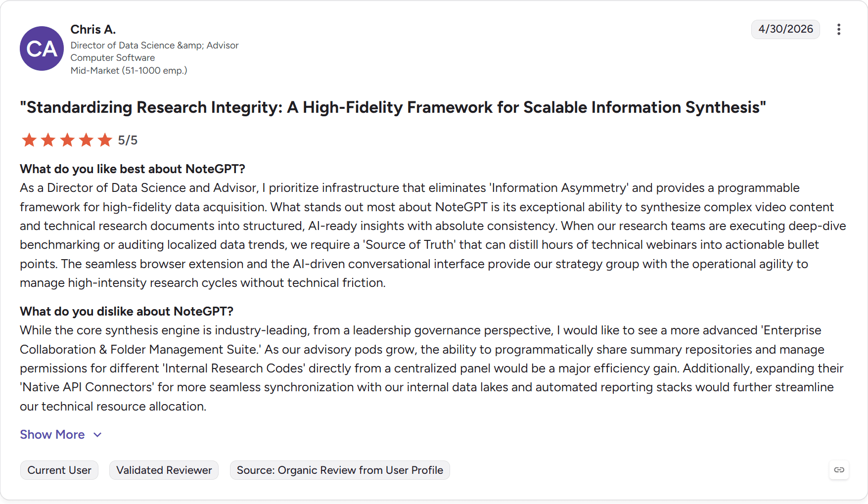This screenshot has height=504, width=868.
Task: Click the 5/5 rating score text
Action: click(x=128, y=140)
